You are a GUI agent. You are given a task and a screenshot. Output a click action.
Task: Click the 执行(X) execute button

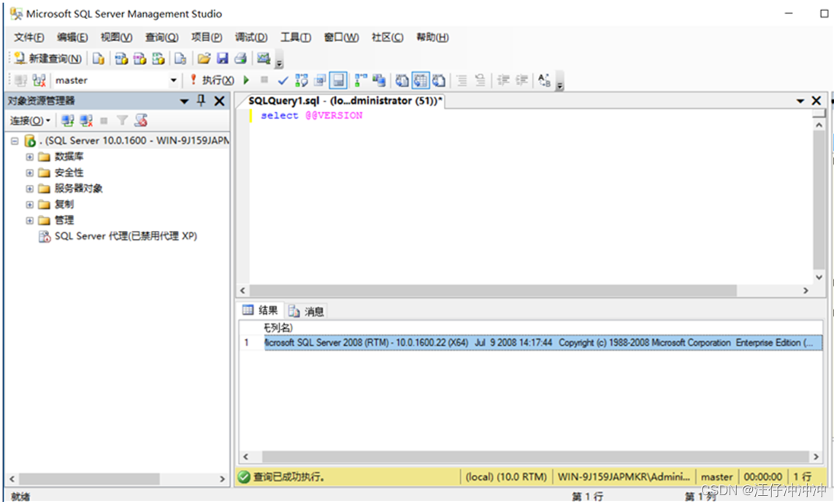tap(216, 80)
